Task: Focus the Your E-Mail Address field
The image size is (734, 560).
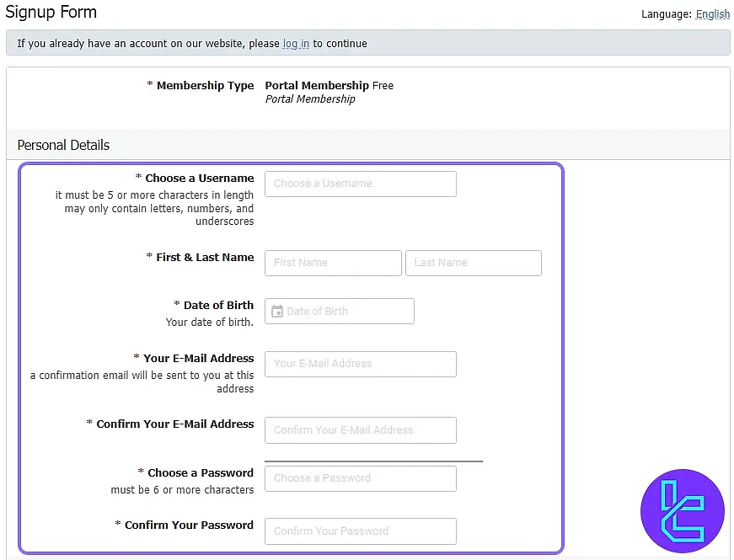Action: pyautogui.click(x=361, y=364)
